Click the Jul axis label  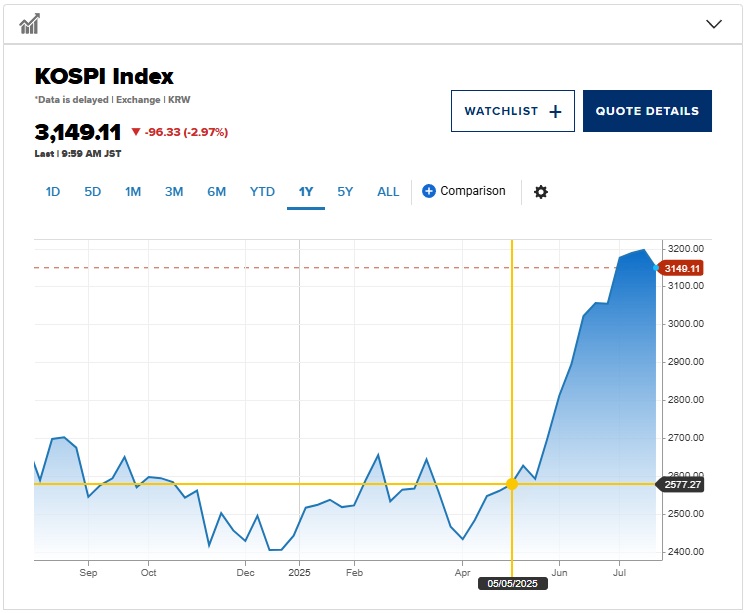click(619, 573)
